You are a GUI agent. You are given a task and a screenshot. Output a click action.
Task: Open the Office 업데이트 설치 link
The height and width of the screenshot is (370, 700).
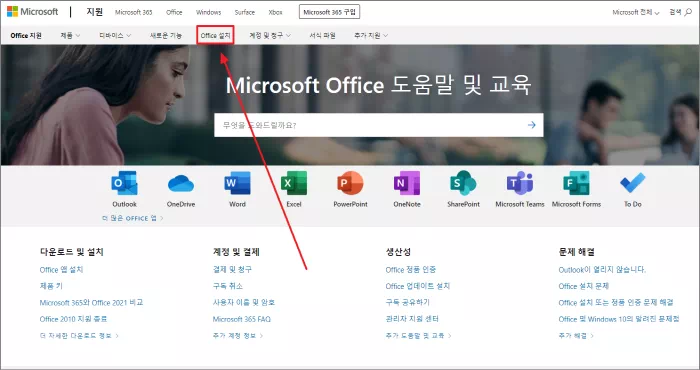tap(418, 286)
